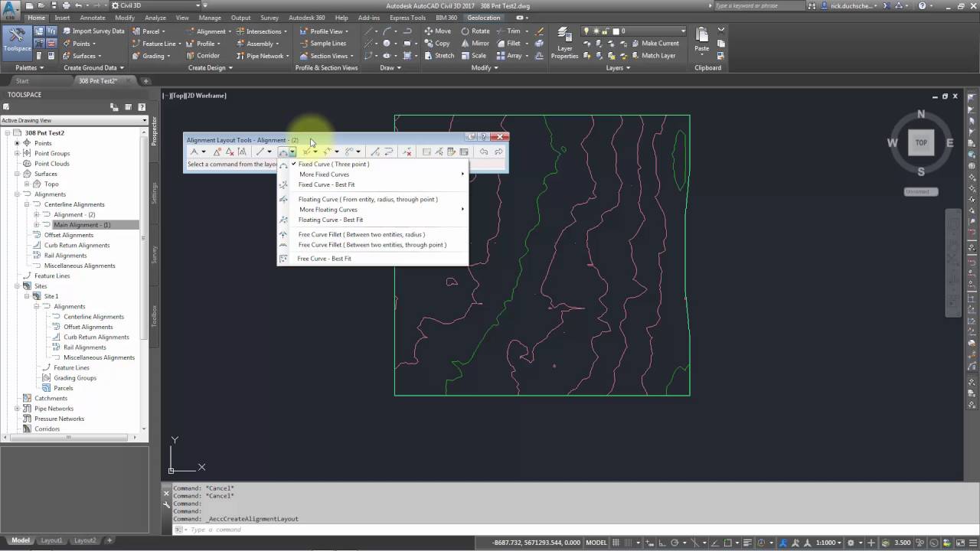
Task: Select Main Alignment - (1) in tree
Action: tap(82, 225)
